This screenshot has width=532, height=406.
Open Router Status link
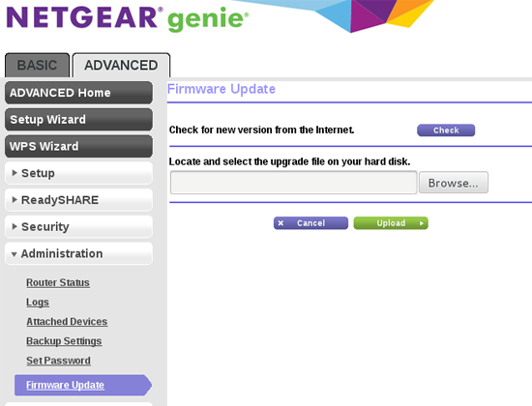tap(58, 282)
